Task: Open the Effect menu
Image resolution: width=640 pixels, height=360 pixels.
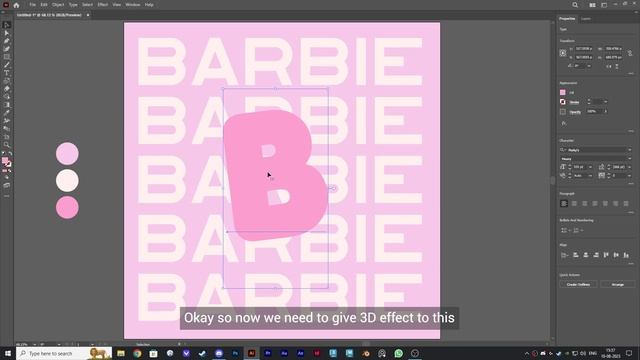Action: coord(102,5)
